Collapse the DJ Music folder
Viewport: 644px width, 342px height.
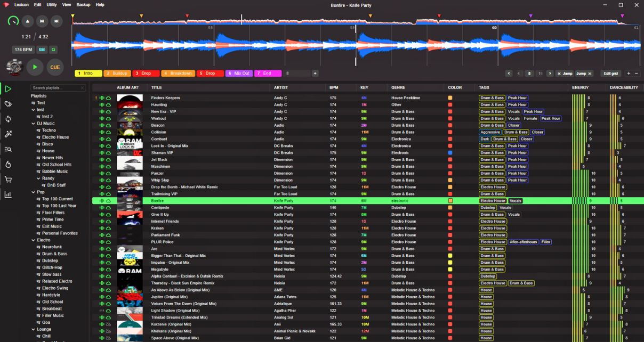[33, 124]
